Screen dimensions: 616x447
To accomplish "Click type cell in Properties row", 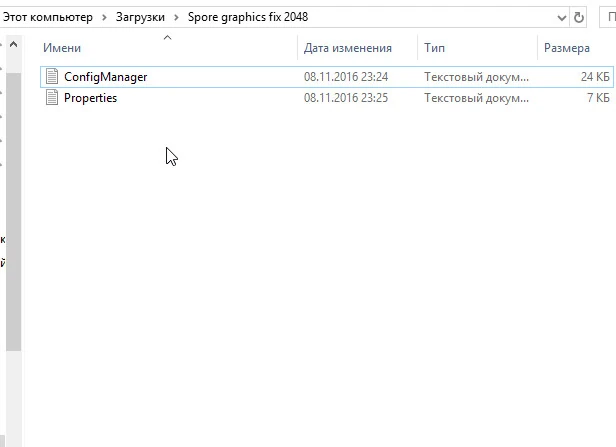I will pos(476,98).
